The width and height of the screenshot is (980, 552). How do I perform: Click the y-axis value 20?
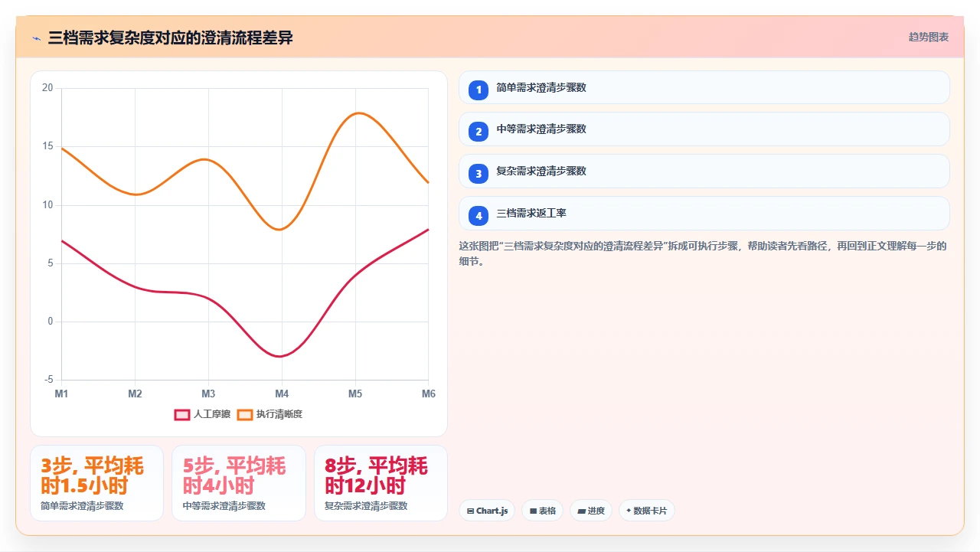click(x=47, y=88)
